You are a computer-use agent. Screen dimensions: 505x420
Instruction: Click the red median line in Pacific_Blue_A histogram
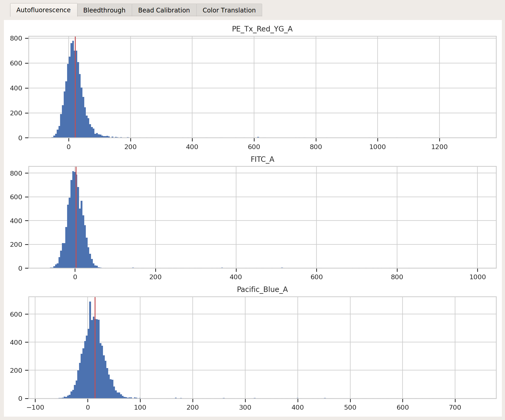95,348
